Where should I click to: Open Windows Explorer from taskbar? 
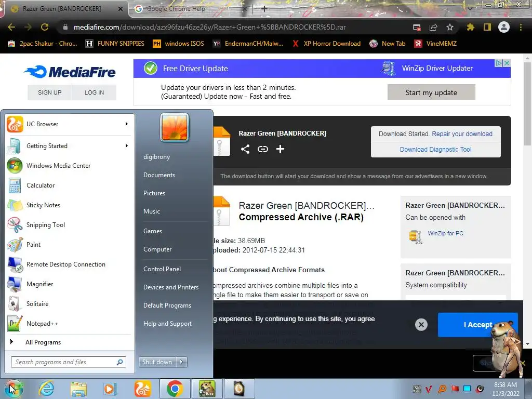point(78,389)
